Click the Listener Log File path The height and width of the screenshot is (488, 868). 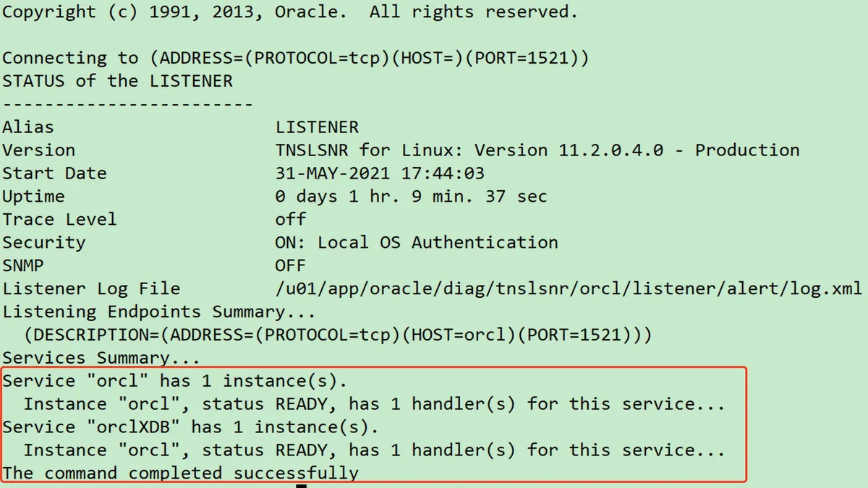568,288
